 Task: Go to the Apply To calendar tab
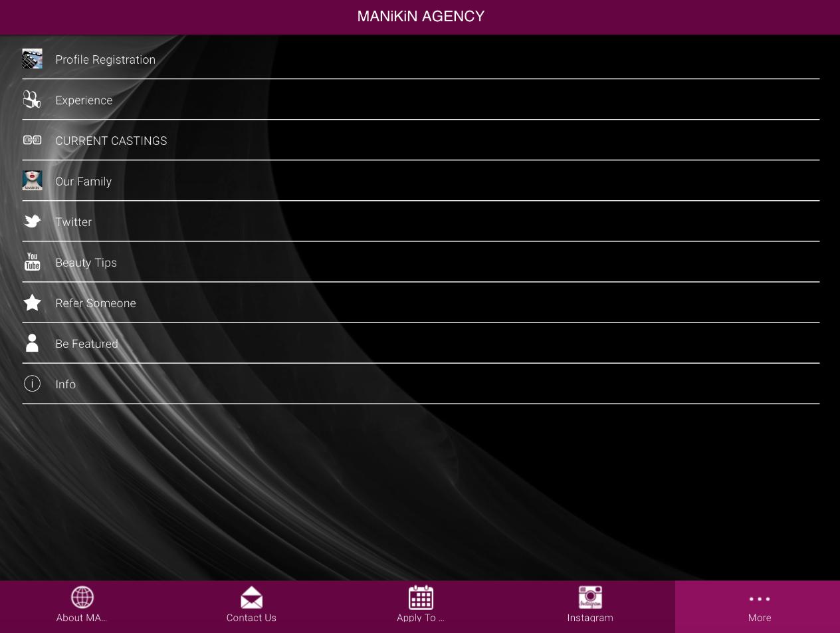[x=421, y=606]
